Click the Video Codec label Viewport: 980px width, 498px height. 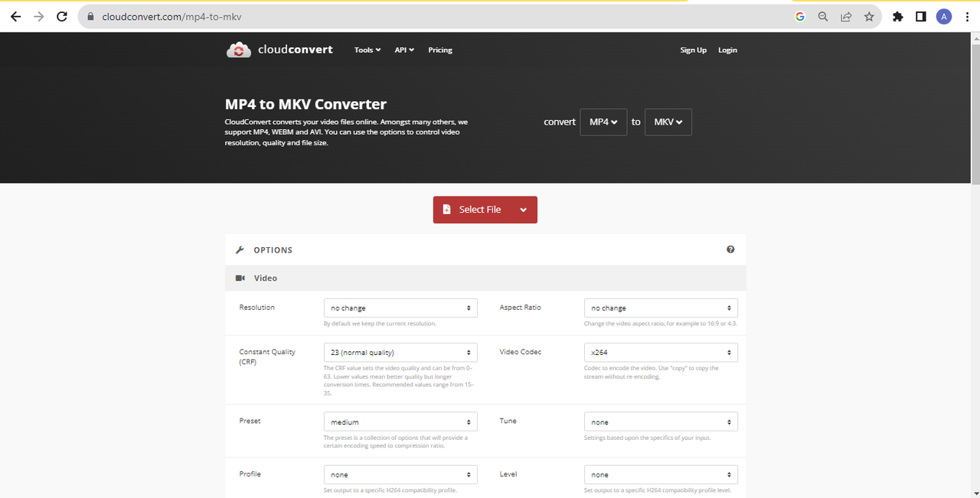click(x=521, y=352)
